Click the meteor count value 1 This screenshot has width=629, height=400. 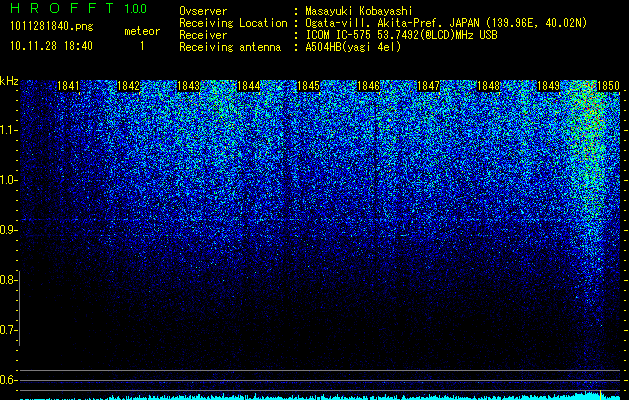coord(142,46)
